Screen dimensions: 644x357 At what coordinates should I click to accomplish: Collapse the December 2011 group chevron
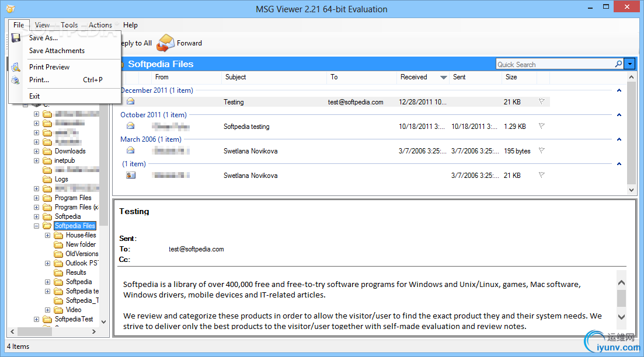619,90
